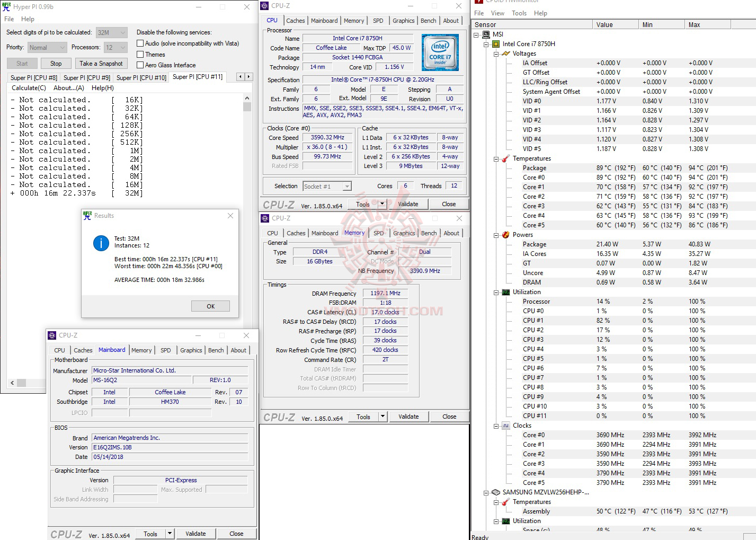This screenshot has height=540, width=756.
Task: Click Hyper PI vertical scrollbar thumb
Action: point(247,107)
